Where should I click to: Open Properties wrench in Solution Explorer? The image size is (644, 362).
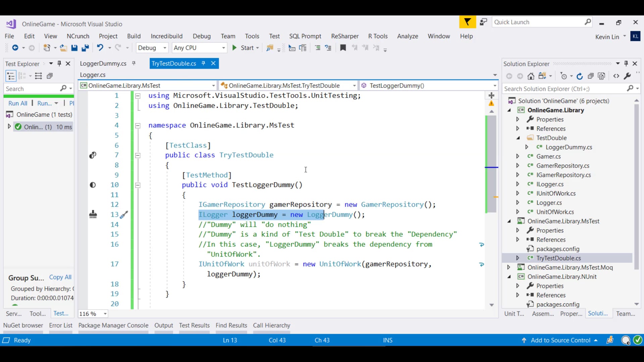tap(627, 76)
